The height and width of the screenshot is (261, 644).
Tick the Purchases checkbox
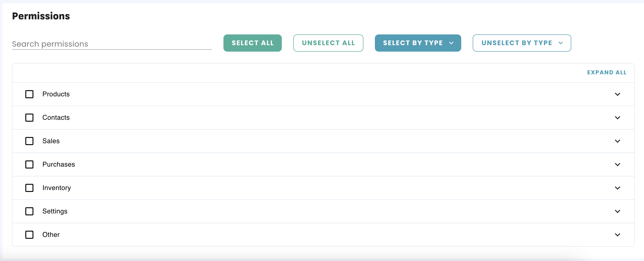coord(29,164)
